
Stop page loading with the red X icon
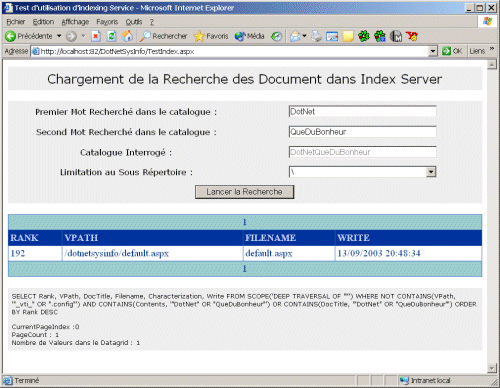point(96,36)
